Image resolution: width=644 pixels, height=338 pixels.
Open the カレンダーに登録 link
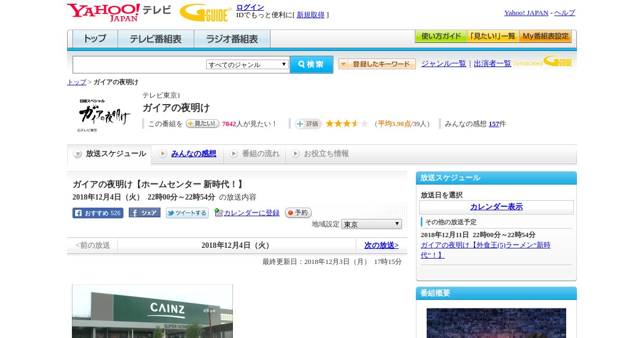(252, 213)
